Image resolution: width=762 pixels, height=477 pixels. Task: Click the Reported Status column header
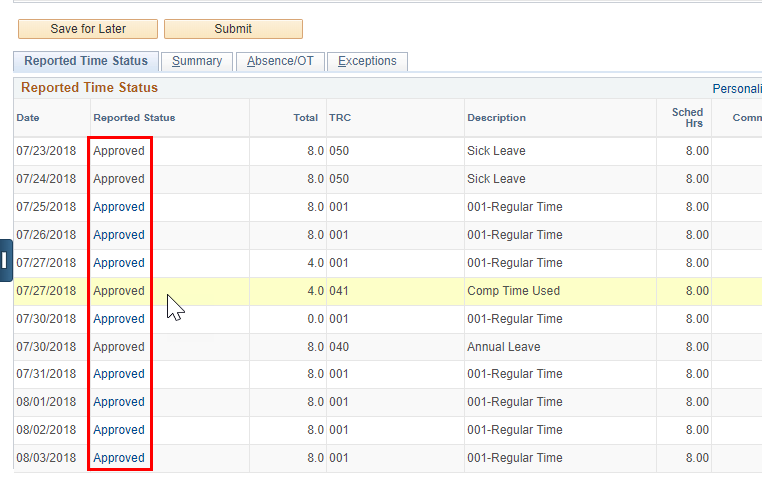coord(134,118)
